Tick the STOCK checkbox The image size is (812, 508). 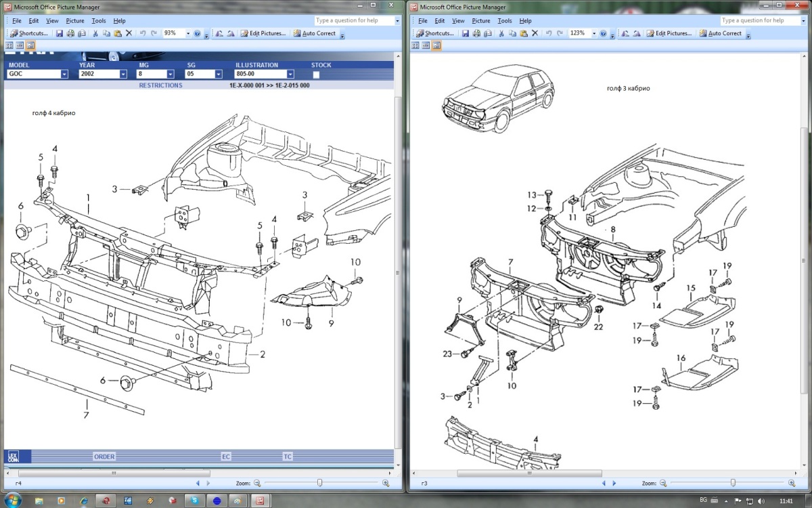pyautogui.click(x=316, y=75)
